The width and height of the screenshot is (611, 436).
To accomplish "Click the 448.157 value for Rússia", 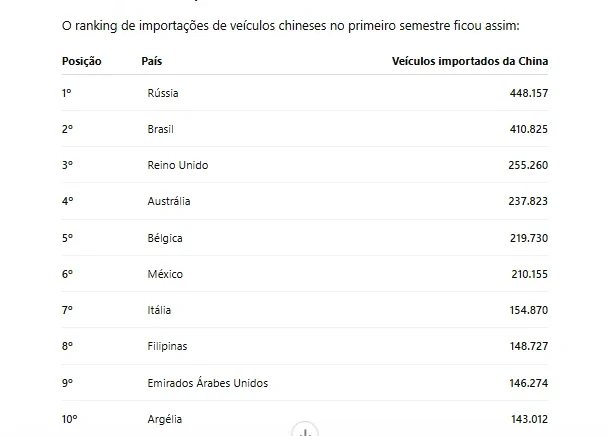I will tap(529, 93).
